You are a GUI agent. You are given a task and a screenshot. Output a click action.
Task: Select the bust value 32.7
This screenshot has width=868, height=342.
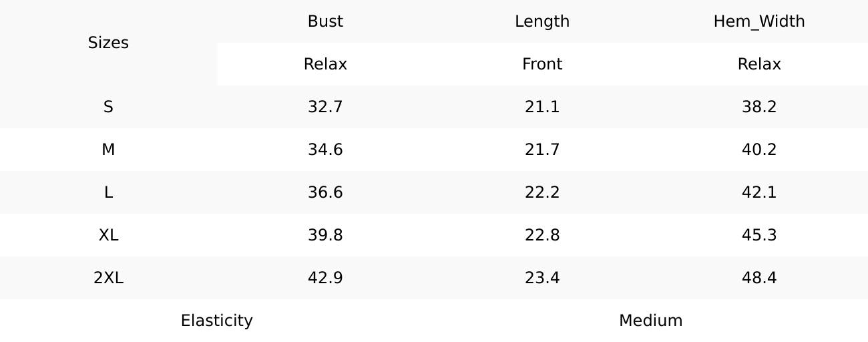pyautogui.click(x=325, y=107)
